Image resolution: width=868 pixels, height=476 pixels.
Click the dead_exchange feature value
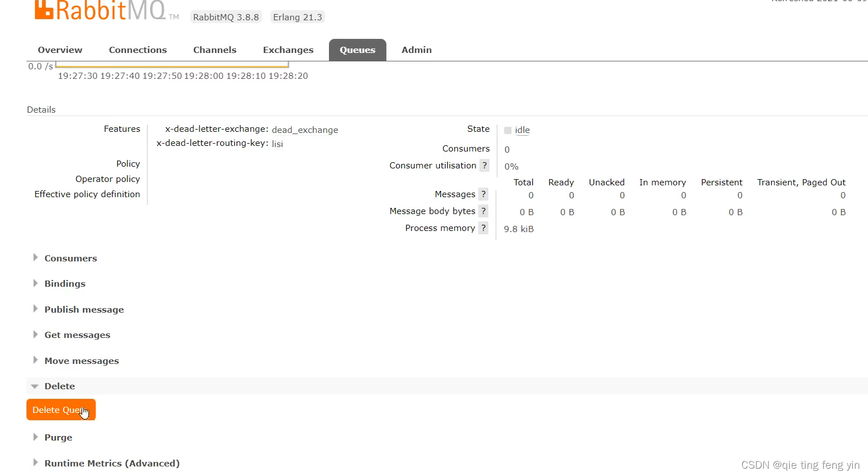tap(305, 130)
